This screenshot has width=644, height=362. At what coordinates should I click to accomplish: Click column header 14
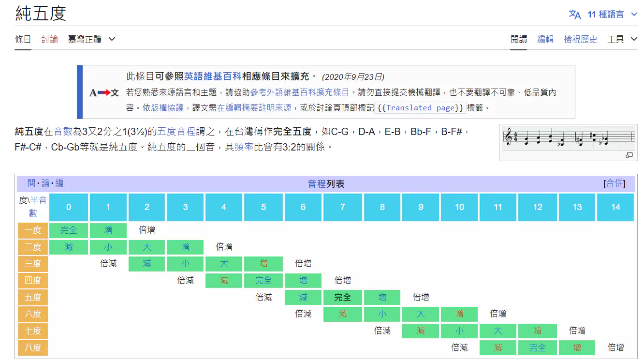(615, 207)
